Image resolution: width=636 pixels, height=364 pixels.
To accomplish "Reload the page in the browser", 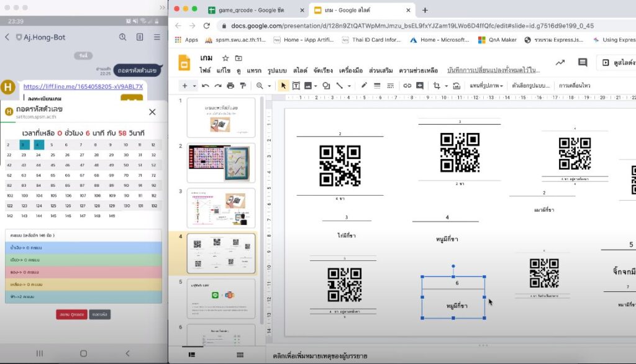I will [x=206, y=25].
